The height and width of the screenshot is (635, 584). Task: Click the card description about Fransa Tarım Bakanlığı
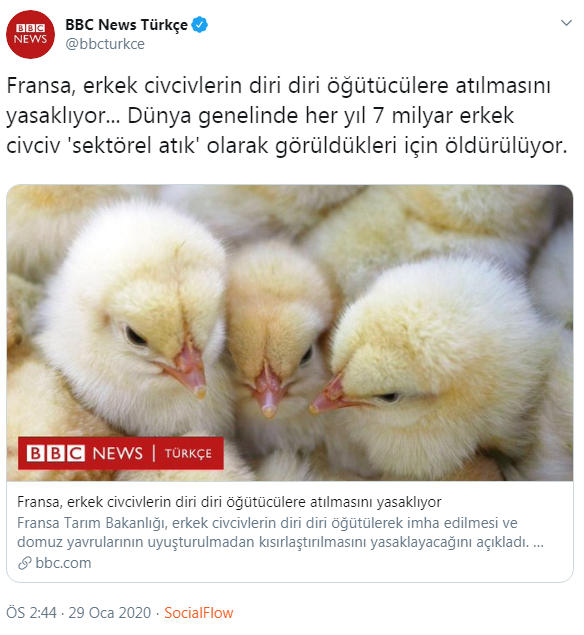[x=280, y=532]
